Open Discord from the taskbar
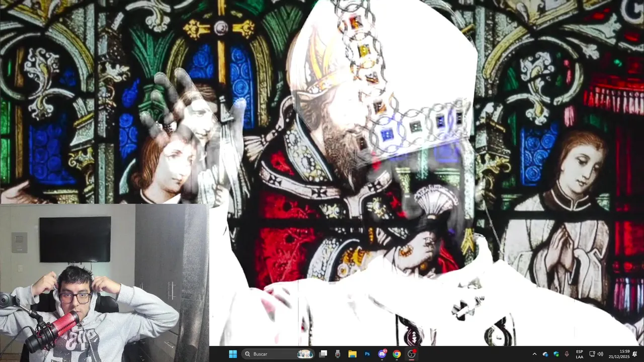The image size is (644, 362). [x=382, y=354]
